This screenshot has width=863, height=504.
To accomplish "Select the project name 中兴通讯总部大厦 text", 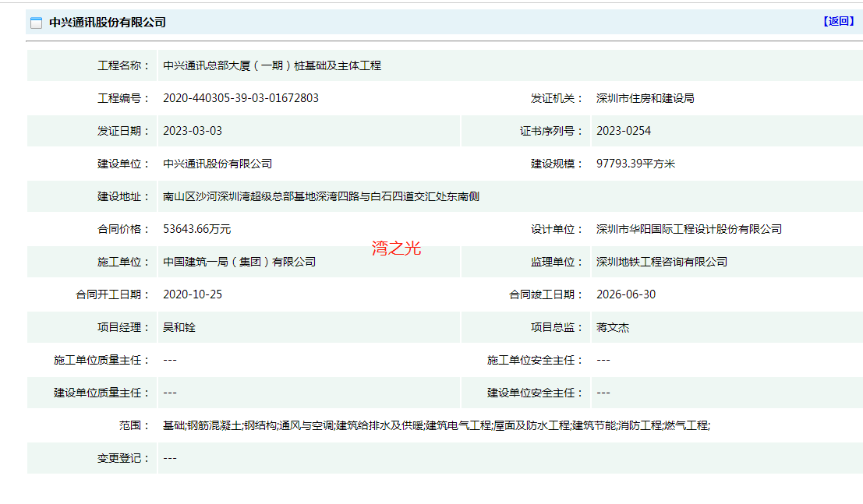I will click(x=271, y=65).
